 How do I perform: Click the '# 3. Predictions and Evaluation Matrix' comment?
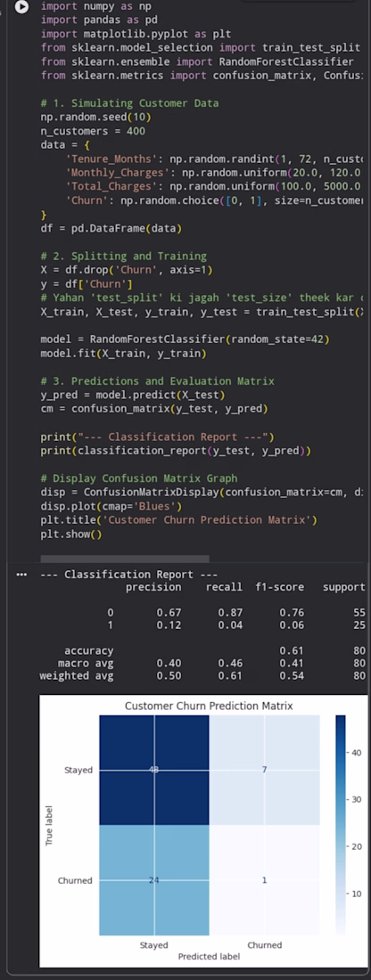[157, 380]
